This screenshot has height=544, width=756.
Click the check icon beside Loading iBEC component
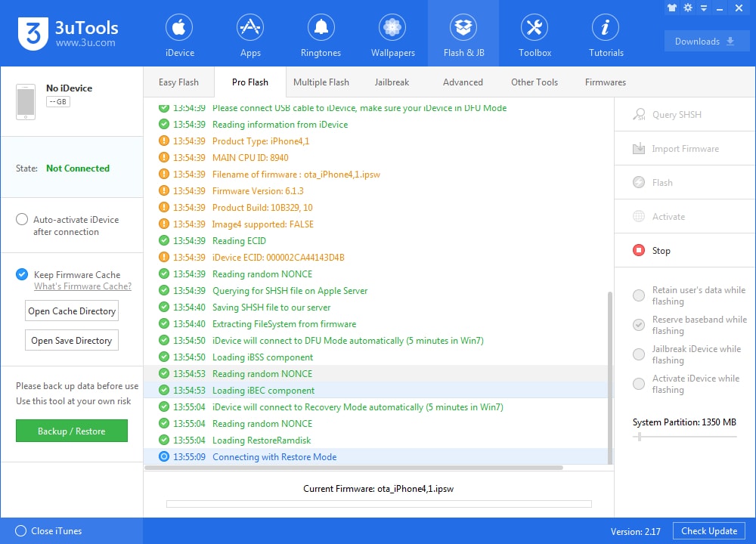click(x=164, y=390)
